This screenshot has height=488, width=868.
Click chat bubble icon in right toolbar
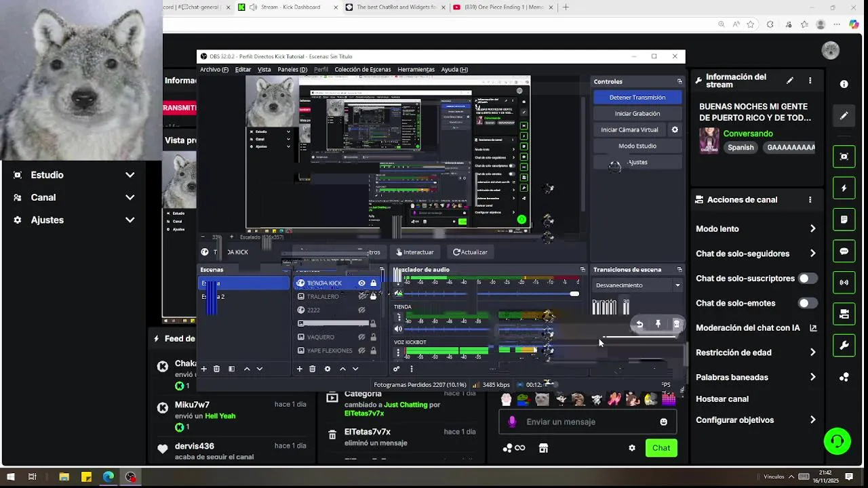point(844,251)
